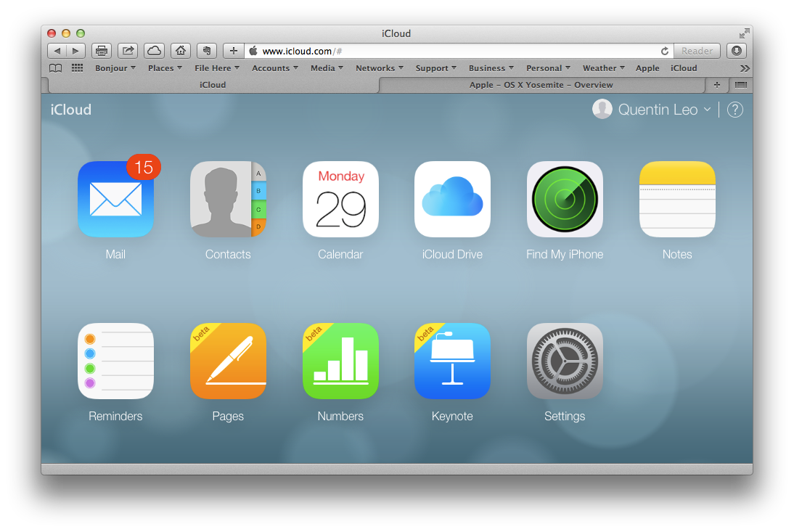This screenshot has height=532, width=794.
Task: Select the iCloud browser tab
Action: point(213,85)
